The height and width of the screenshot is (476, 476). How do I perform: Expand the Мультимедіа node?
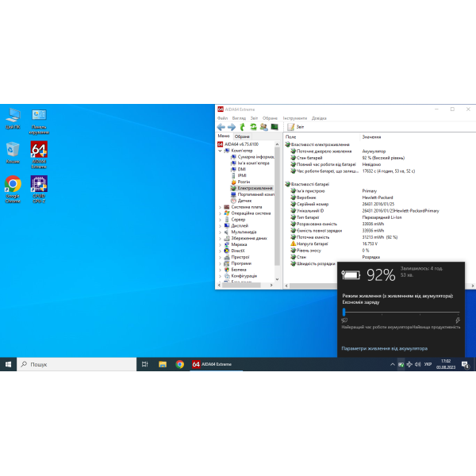click(220, 232)
